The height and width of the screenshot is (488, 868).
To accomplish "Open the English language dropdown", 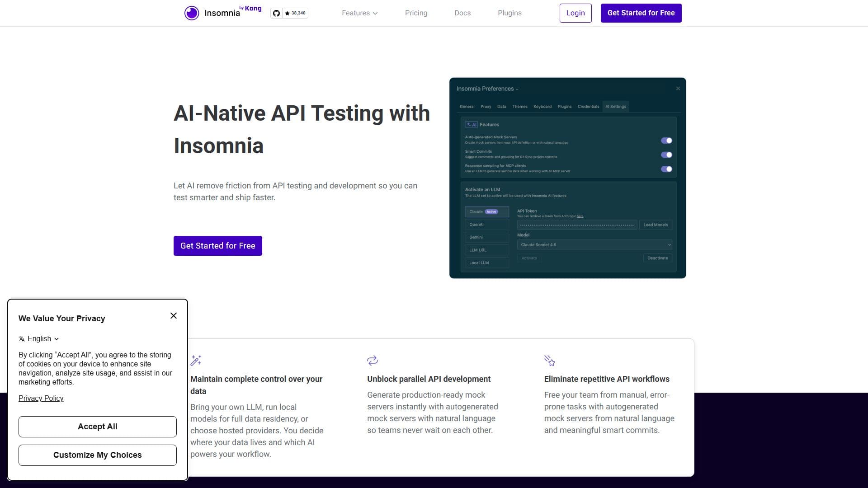I will click(43, 339).
